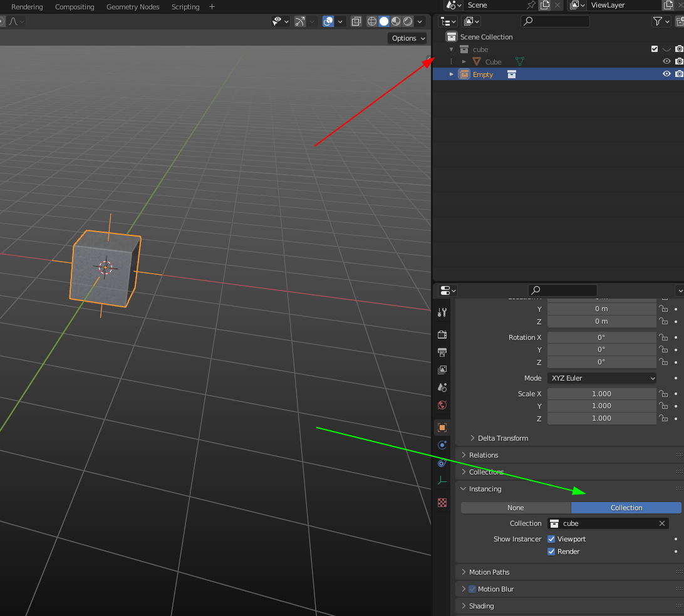Switch to the World Properties tab
Viewport: 684px width, 616px height.
coord(442,405)
